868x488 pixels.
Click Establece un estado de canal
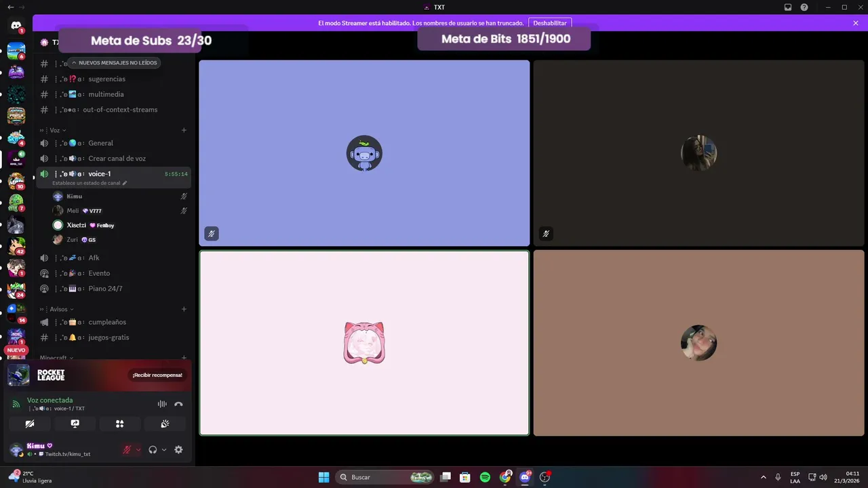tap(90, 183)
